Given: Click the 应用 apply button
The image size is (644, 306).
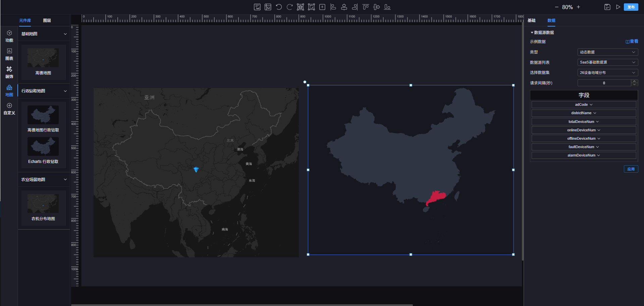Looking at the screenshot, I should tap(631, 169).
